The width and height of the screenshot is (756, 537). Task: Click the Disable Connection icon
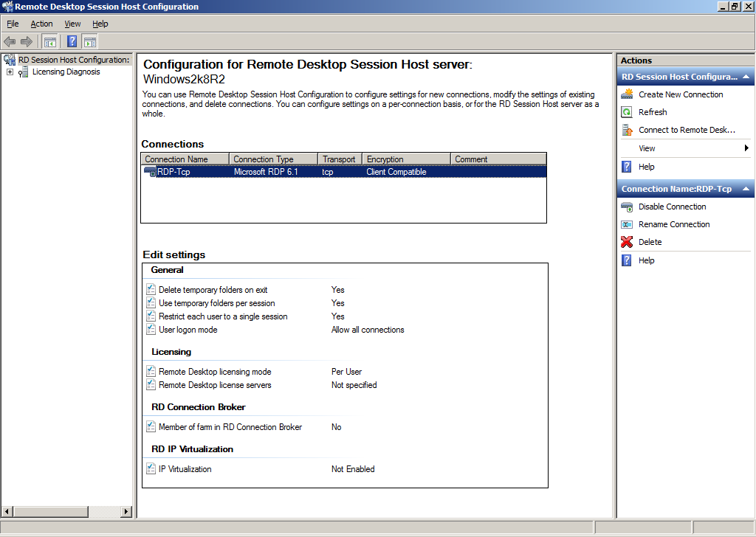click(627, 207)
